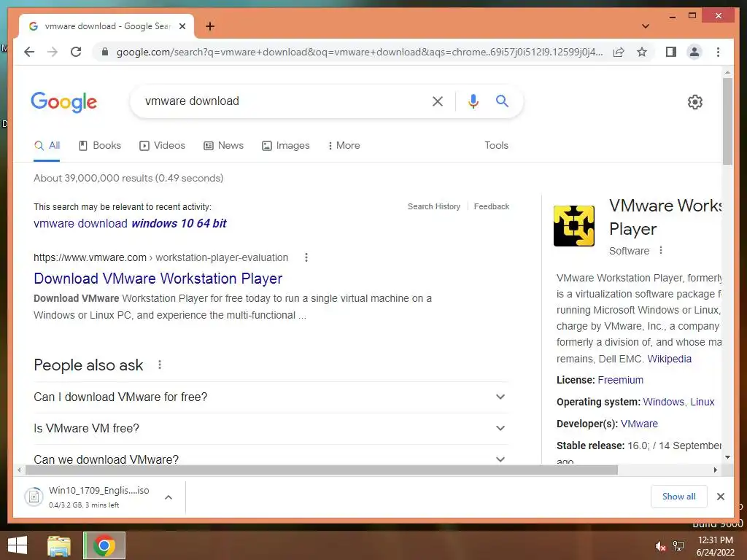Switch to the Videos tab
The image size is (747, 560).
(162, 146)
